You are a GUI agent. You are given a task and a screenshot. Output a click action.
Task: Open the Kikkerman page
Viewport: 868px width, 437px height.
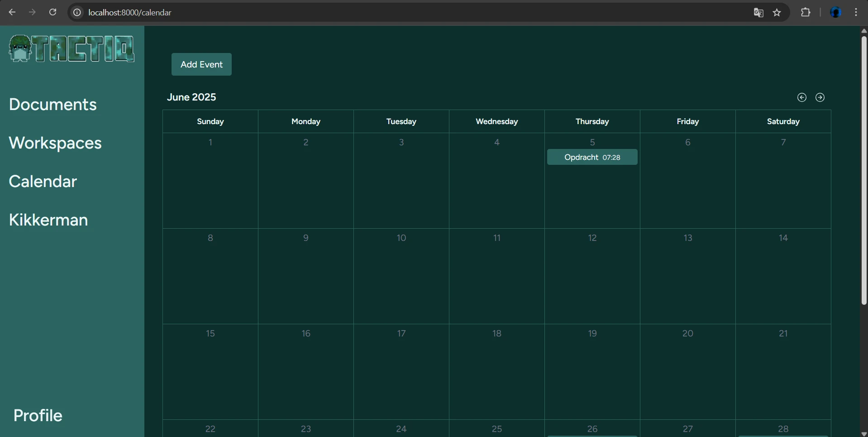click(48, 220)
